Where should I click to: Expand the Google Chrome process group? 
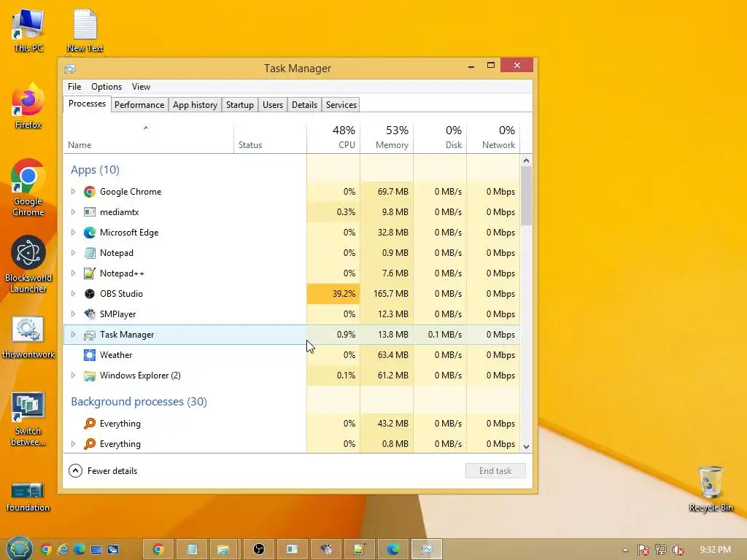tap(73, 192)
